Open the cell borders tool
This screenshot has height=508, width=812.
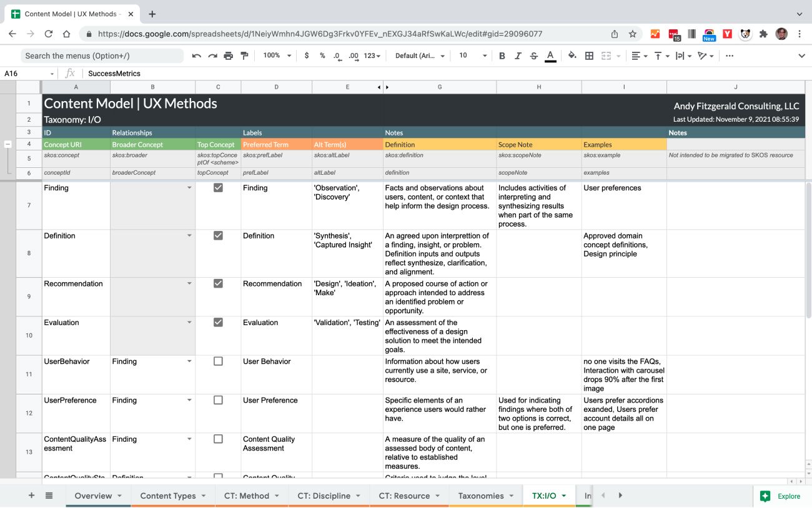pos(589,56)
